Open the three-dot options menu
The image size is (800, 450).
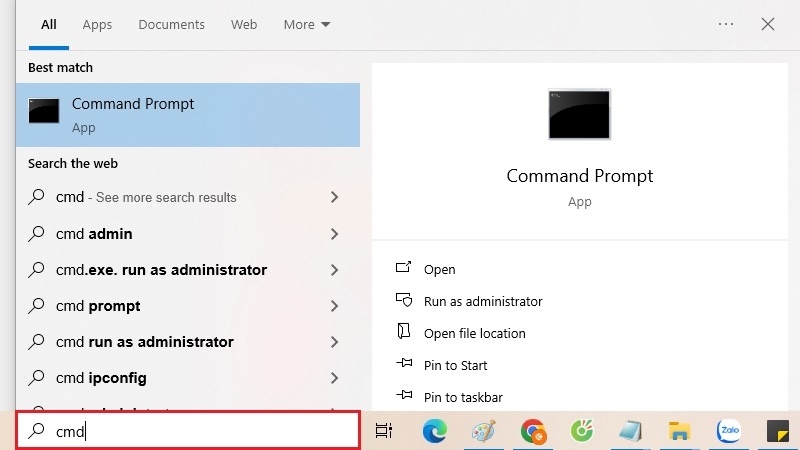[x=726, y=24]
